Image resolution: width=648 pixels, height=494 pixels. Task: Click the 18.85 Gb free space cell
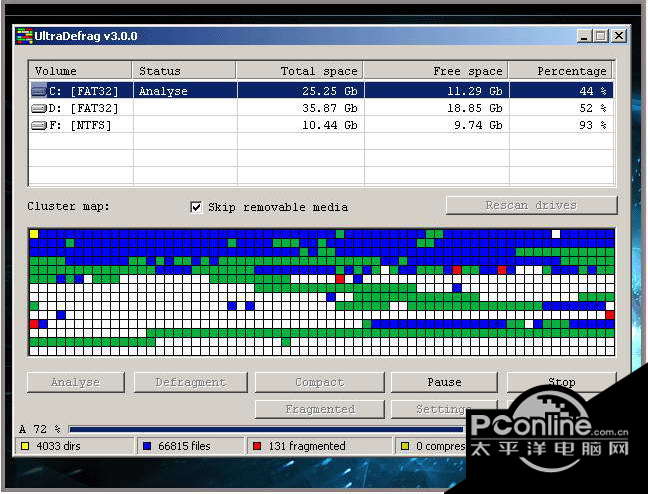point(437,108)
